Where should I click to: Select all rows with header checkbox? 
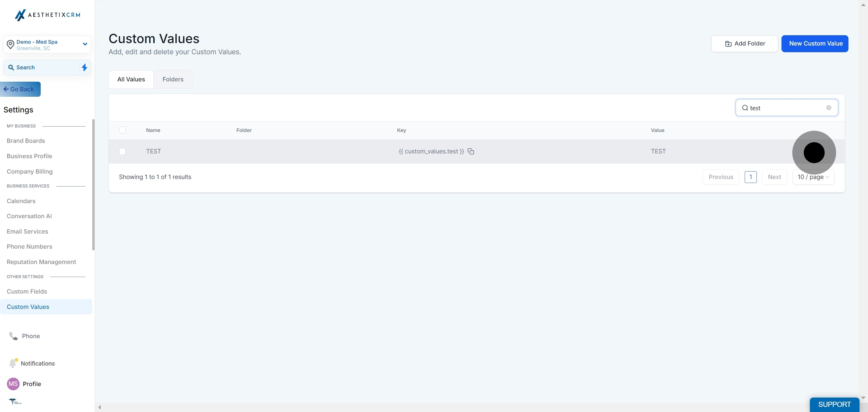(122, 130)
